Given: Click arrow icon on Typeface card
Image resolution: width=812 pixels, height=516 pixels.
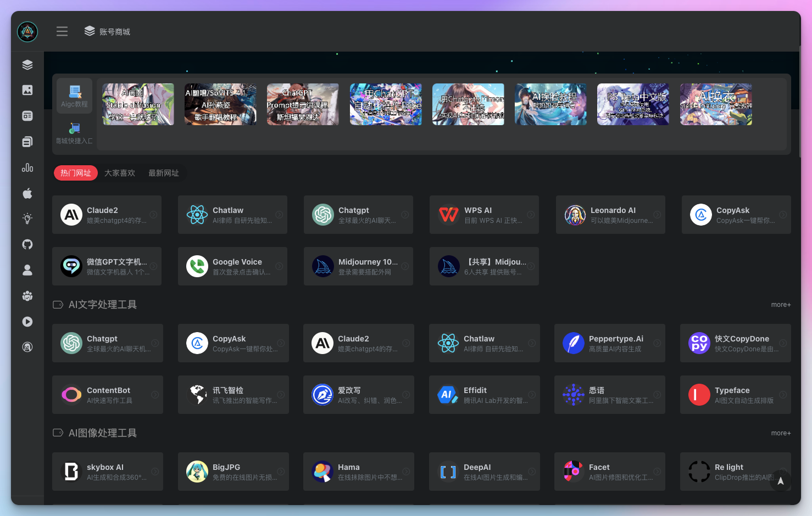Looking at the screenshot, I should pyautogui.click(x=783, y=395).
